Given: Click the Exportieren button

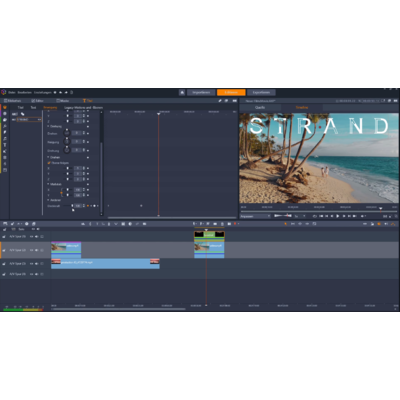Looking at the screenshot, I should click(261, 92).
